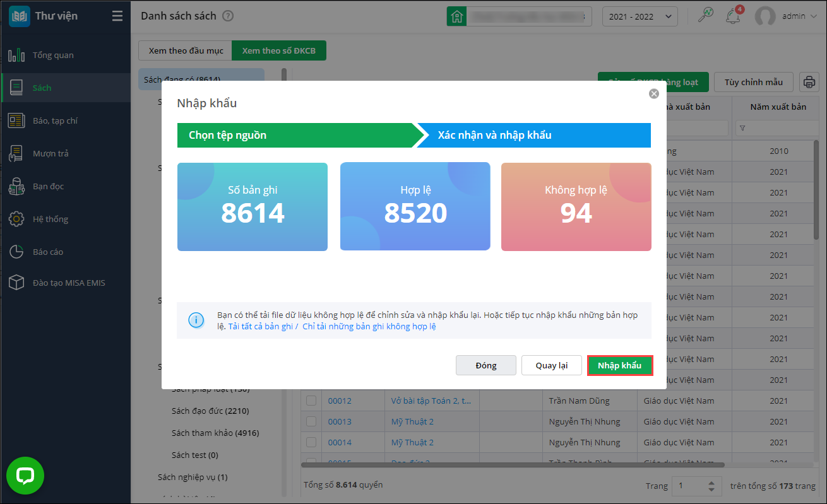The width and height of the screenshot is (827, 504).
Task: Click Tải tất cả bản ghi link
Action: 261,327
